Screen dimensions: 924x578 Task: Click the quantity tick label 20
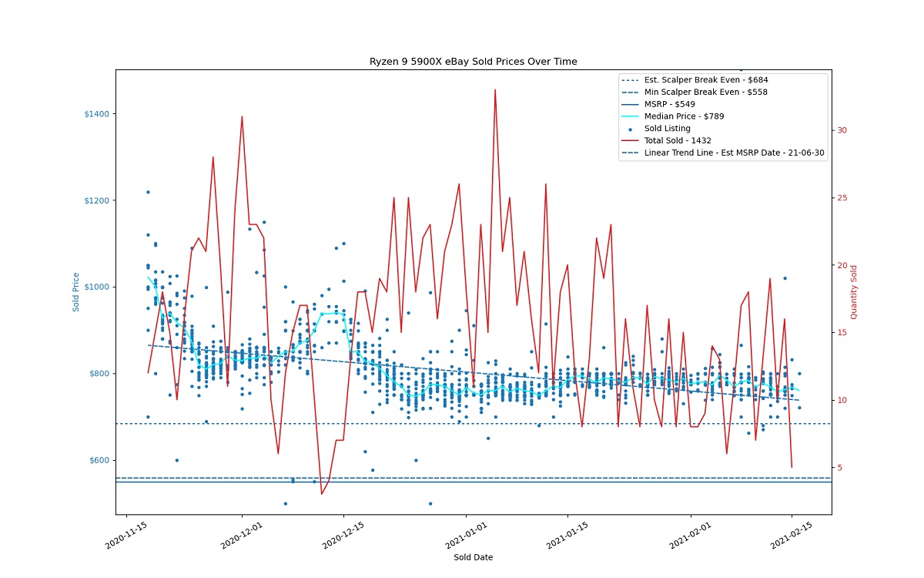pos(842,265)
